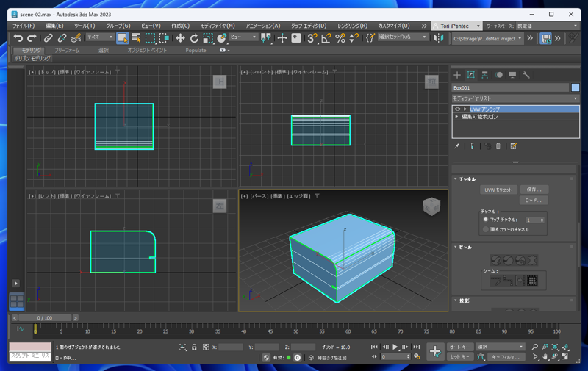The image size is (588, 371).
Task: Click the Play Animation button
Action: [395, 347]
